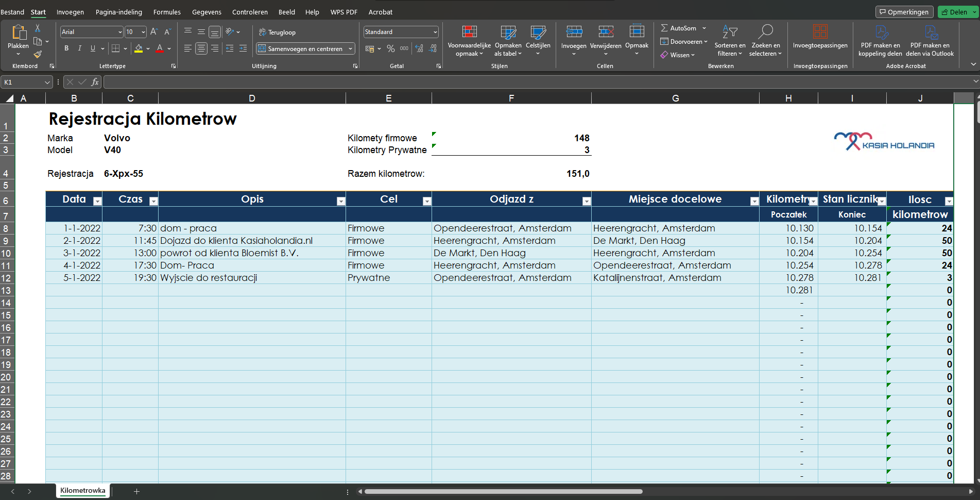Viewport: 980px width, 500px height.
Task: Click the borders icon in Lettertype group
Action: (x=116, y=48)
